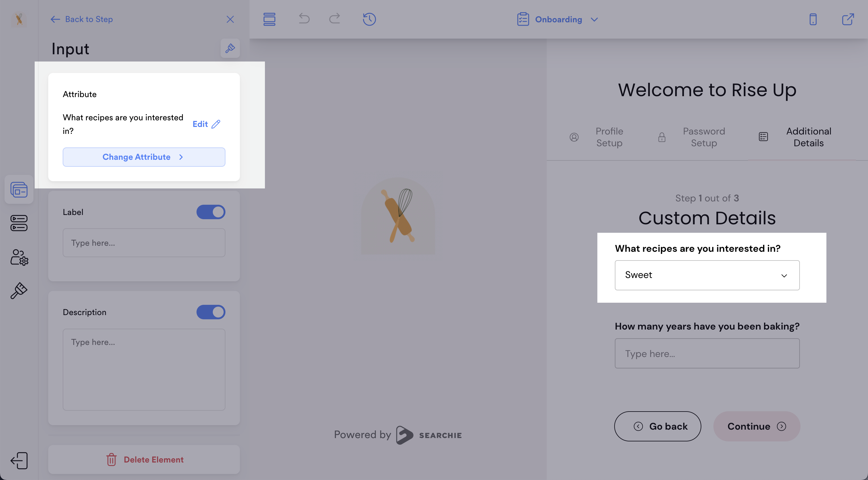This screenshot has height=480, width=868.
Task: Disable the Description toggle
Action: click(211, 312)
